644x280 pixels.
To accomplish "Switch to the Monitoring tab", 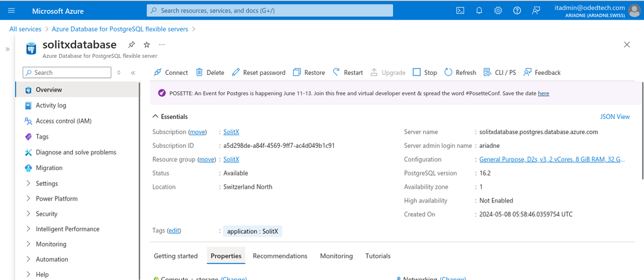I will click(x=336, y=255).
